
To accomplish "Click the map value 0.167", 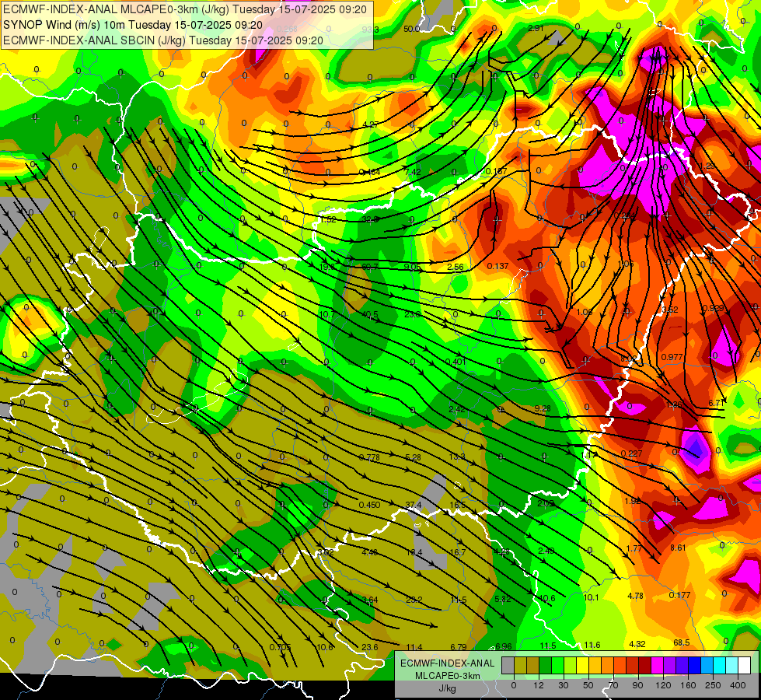I will pyautogui.click(x=496, y=171).
